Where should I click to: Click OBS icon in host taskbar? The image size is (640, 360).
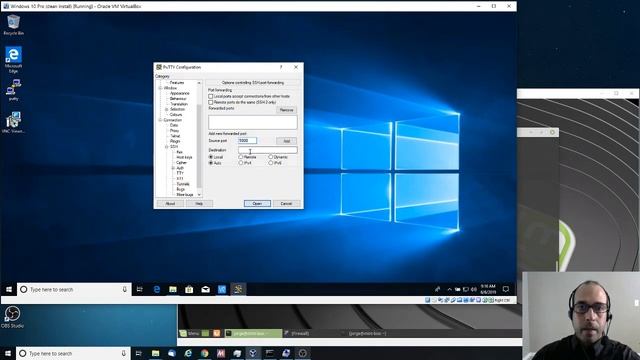tap(302, 353)
